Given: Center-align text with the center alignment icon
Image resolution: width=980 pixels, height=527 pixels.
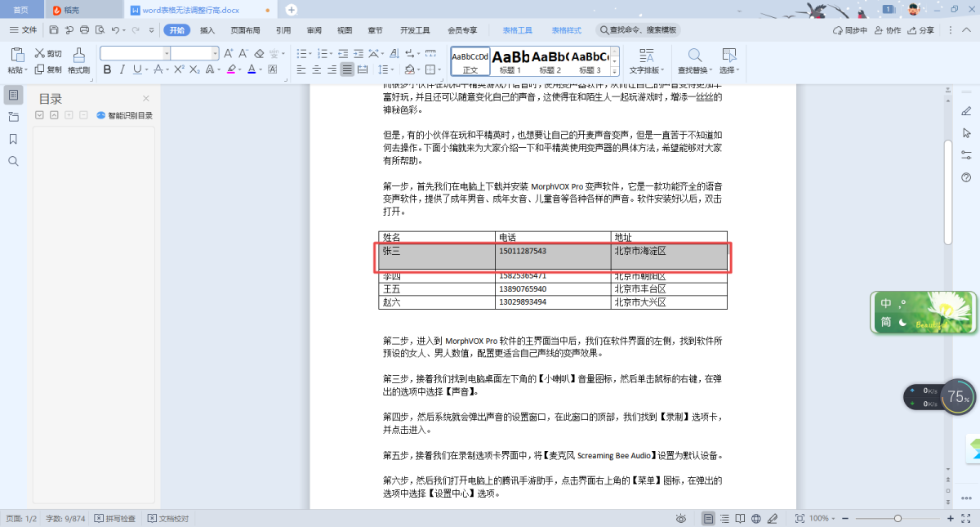Looking at the screenshot, I should pyautogui.click(x=317, y=70).
